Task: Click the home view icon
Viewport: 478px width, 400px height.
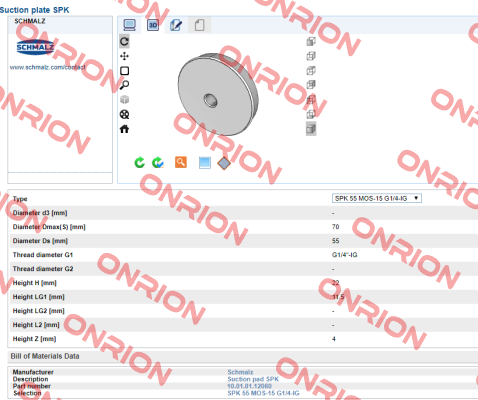Action: pos(124,129)
